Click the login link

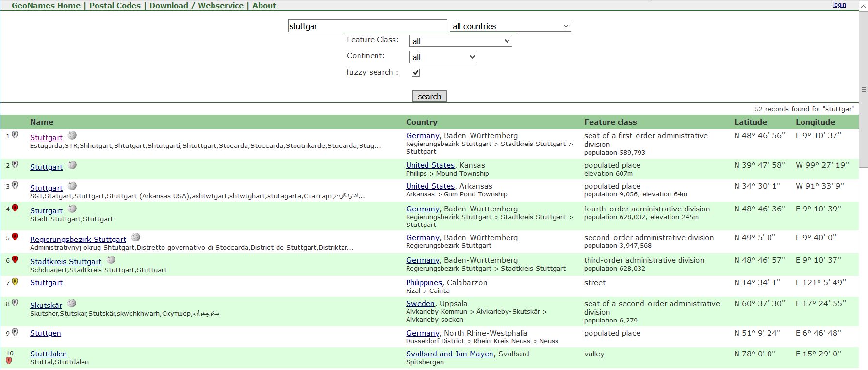(x=839, y=5)
